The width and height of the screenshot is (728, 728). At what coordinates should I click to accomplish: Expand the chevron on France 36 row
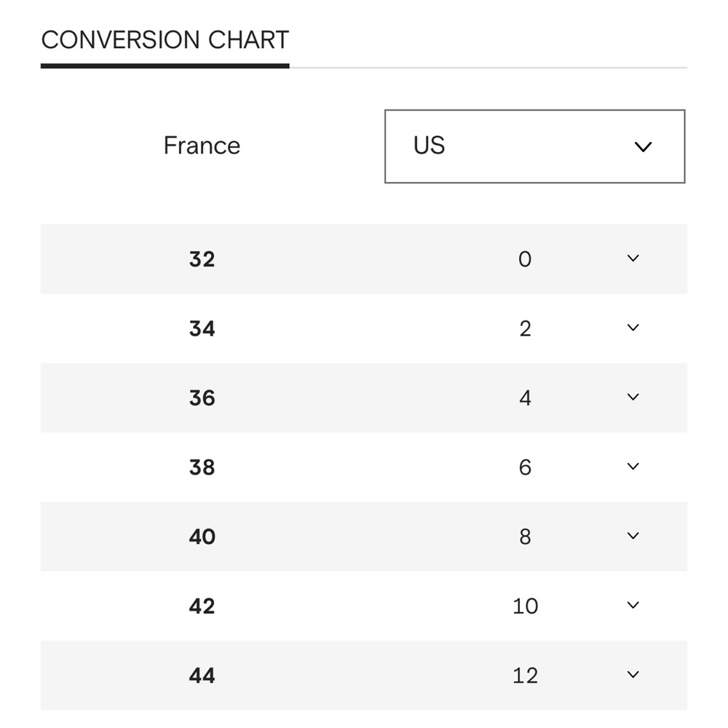coord(633,397)
